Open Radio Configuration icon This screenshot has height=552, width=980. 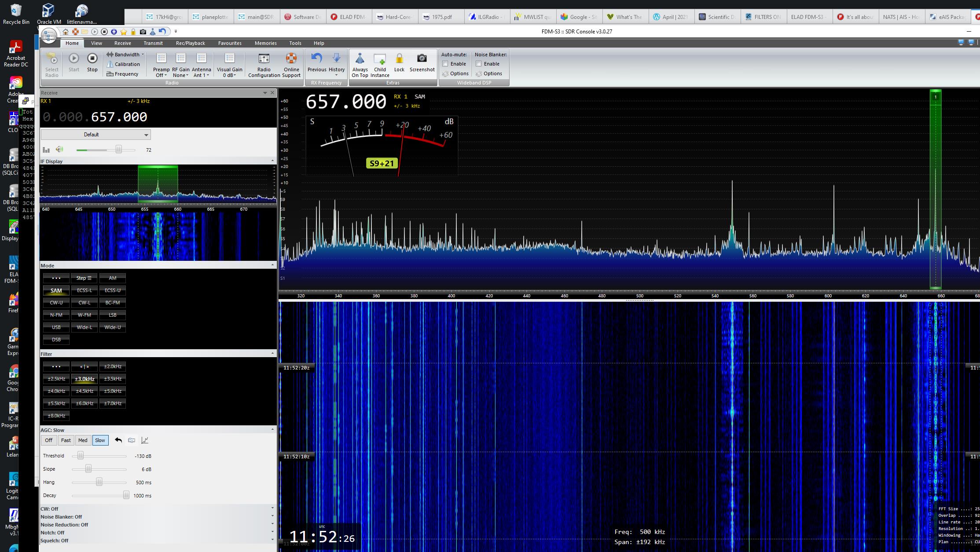(264, 58)
